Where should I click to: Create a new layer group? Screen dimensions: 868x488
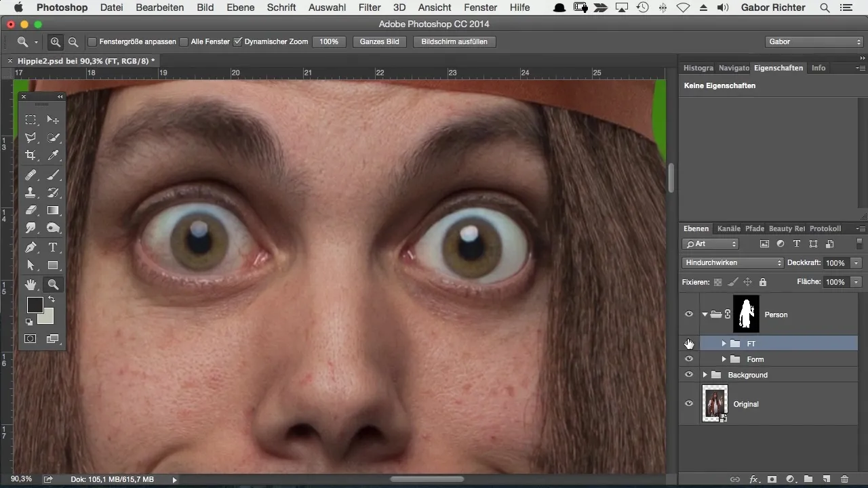tap(808, 479)
